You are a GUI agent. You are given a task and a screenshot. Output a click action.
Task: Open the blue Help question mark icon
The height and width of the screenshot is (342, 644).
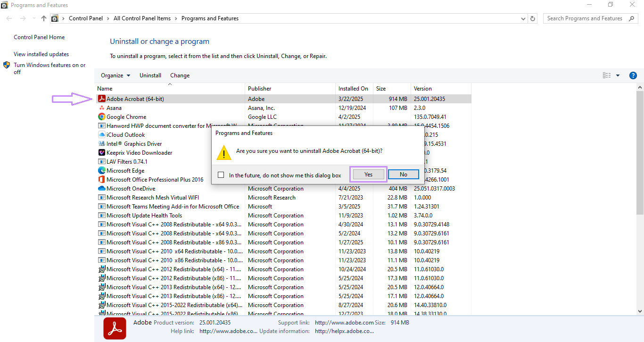coord(633,75)
